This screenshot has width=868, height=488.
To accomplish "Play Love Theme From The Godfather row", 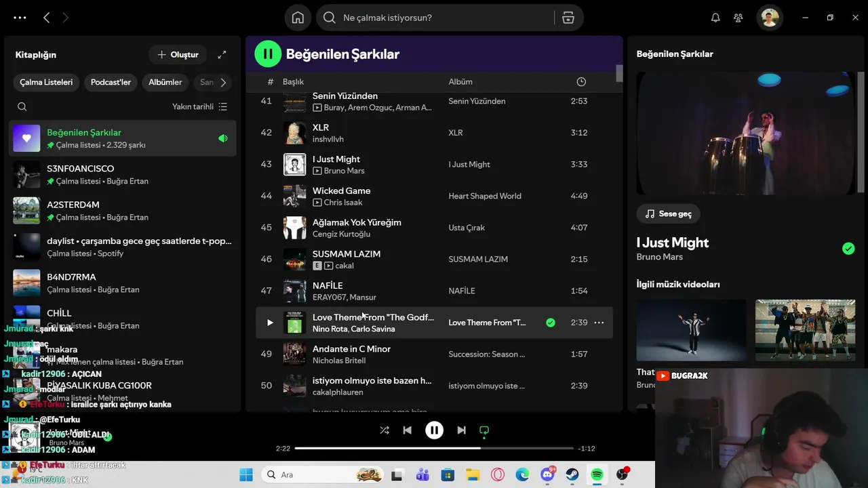I will tap(270, 323).
